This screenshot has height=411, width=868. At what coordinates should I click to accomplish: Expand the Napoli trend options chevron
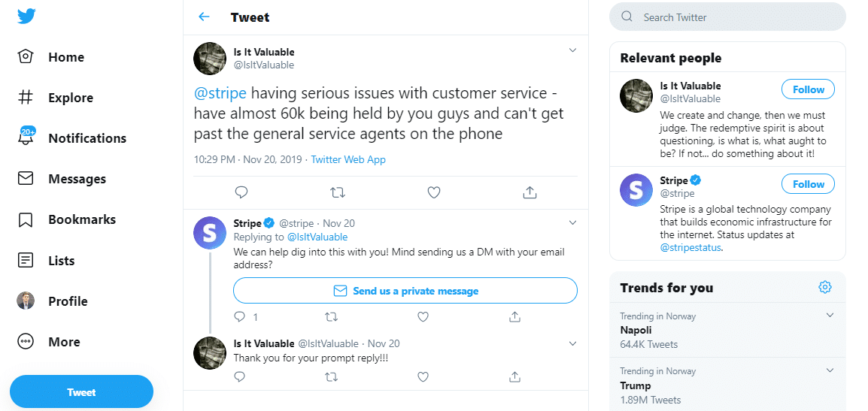(830, 316)
